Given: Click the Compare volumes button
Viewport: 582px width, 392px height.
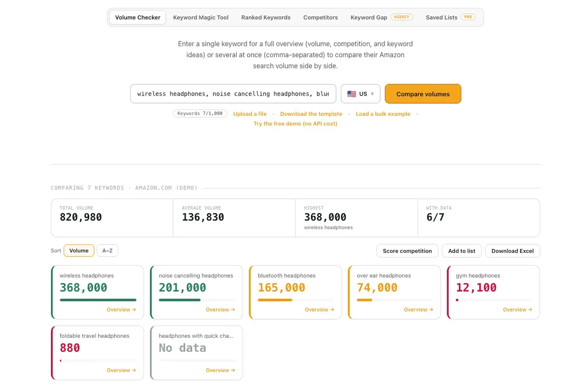Looking at the screenshot, I should click(423, 94).
